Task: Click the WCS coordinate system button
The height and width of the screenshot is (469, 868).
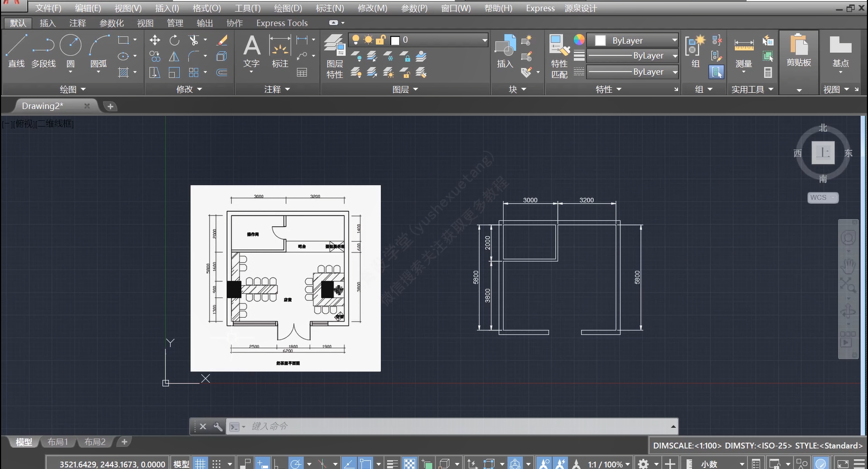Action: point(822,198)
